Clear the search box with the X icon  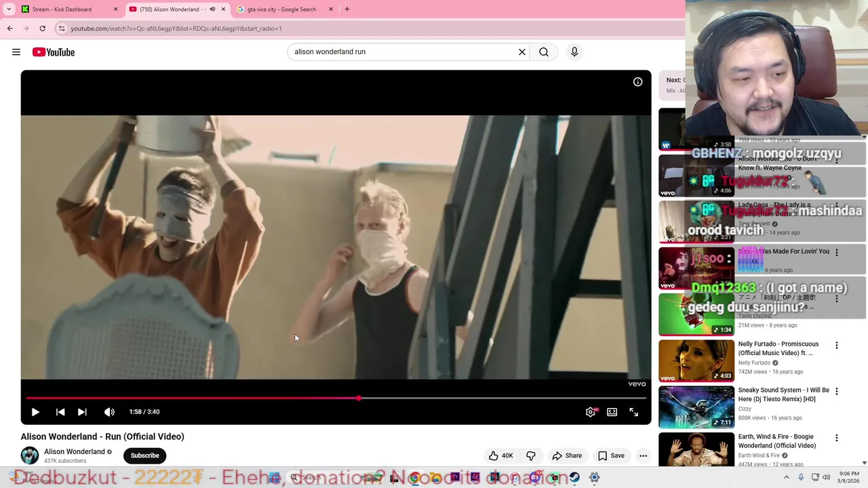522,52
